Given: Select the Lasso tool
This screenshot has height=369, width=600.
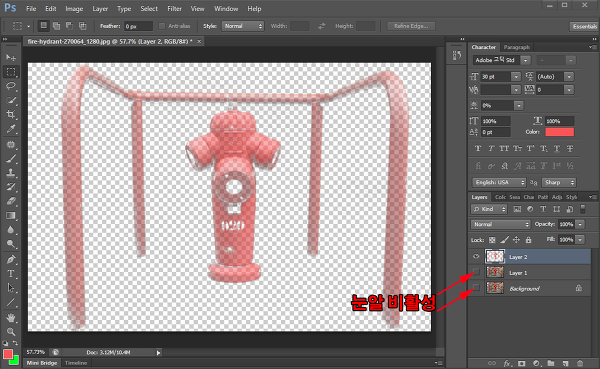Looking at the screenshot, I should (x=10, y=86).
